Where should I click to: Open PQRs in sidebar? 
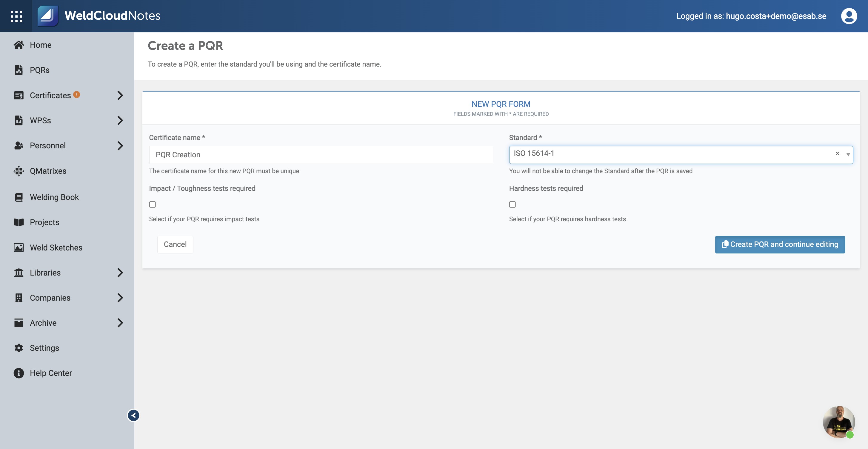[x=39, y=70]
